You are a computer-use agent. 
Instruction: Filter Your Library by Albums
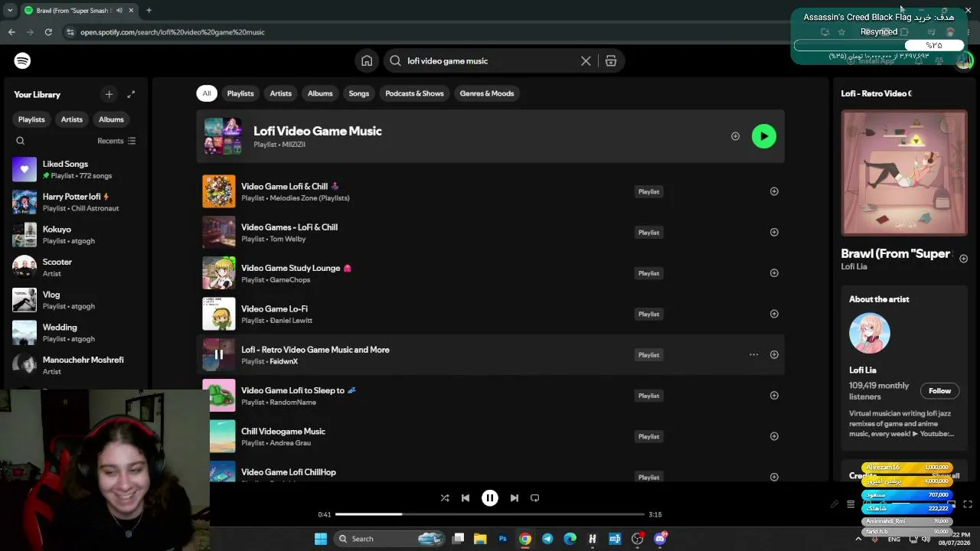[111, 119]
